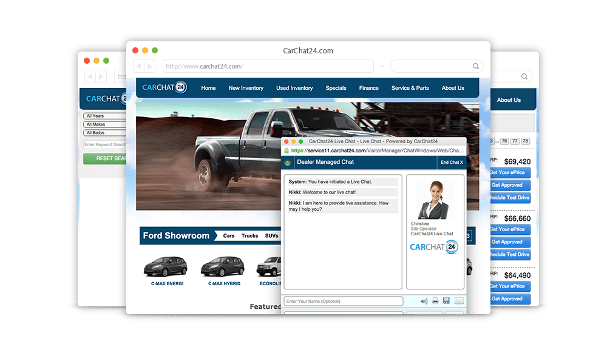Toggle the sound icon in chat window
Image resolution: width=607 pixels, height=364 pixels.
(424, 301)
